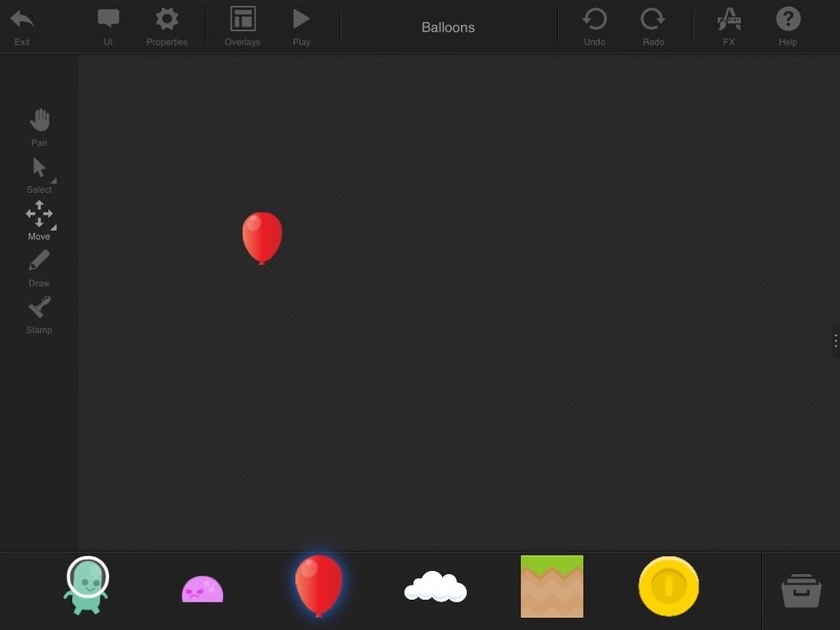
Task: Expand the right-edge drawer handle
Action: pos(836,340)
